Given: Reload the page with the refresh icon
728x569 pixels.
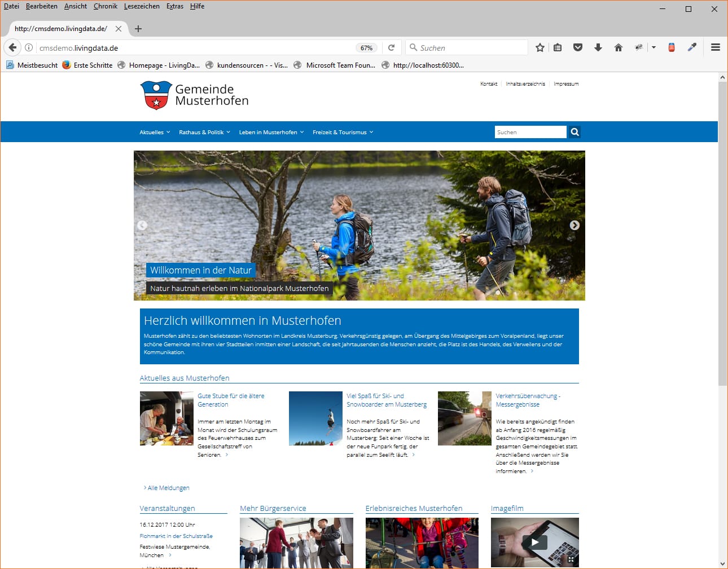Looking at the screenshot, I should tap(391, 47).
